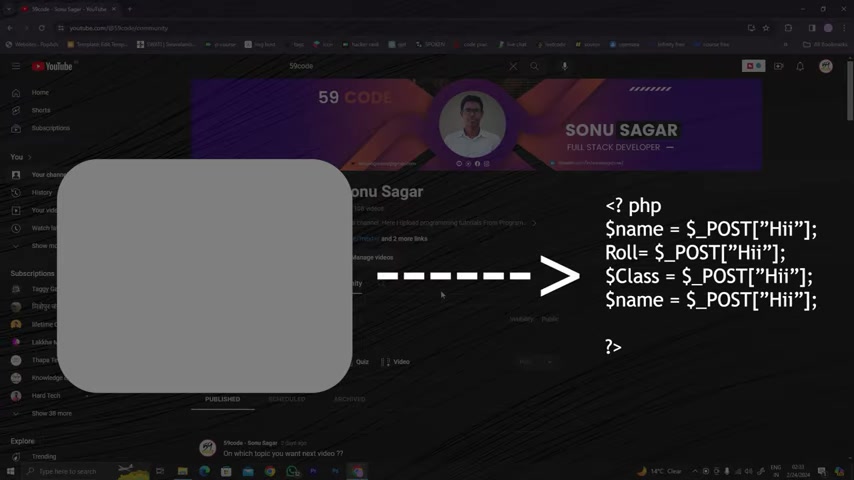The height and width of the screenshot is (480, 854).
Task: Switch to the Published tab
Action: tap(222, 399)
